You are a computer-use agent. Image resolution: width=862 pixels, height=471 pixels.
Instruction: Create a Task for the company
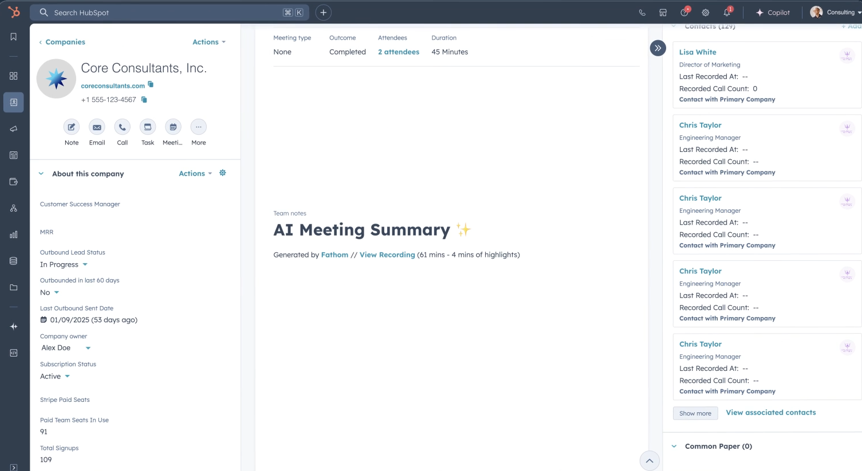point(147,127)
